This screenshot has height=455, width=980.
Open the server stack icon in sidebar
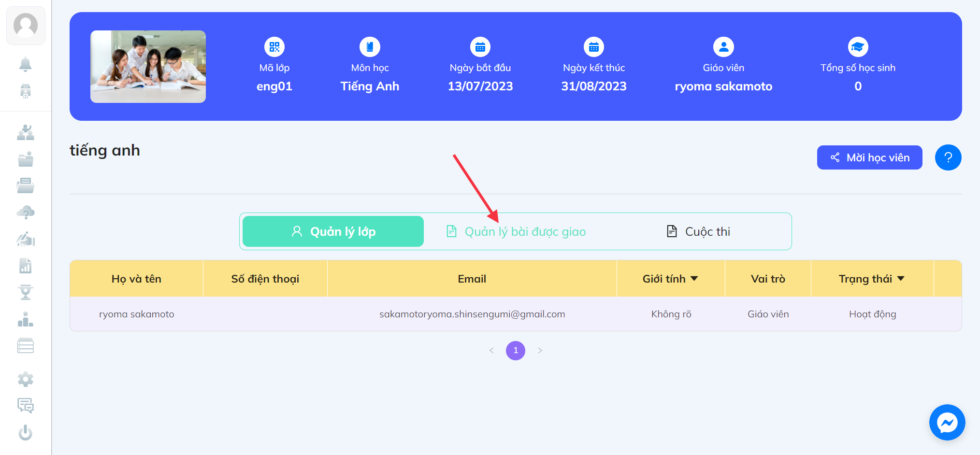pyautogui.click(x=25, y=346)
